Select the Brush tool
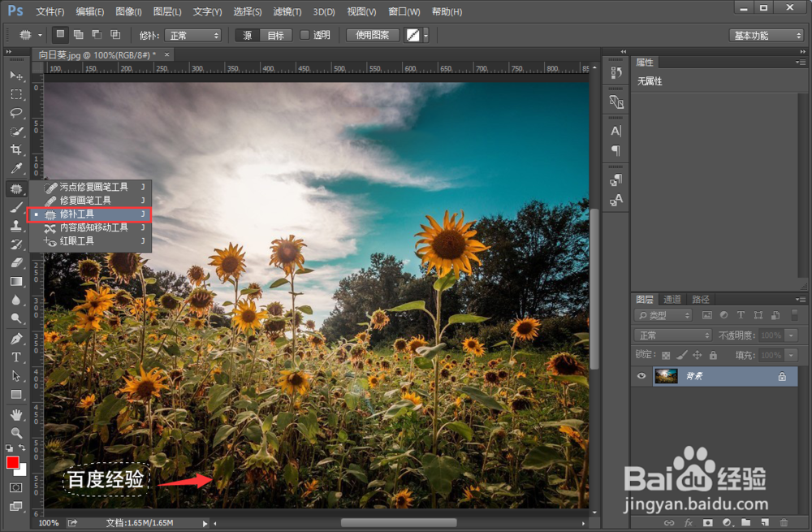This screenshot has height=532, width=812. [x=16, y=208]
